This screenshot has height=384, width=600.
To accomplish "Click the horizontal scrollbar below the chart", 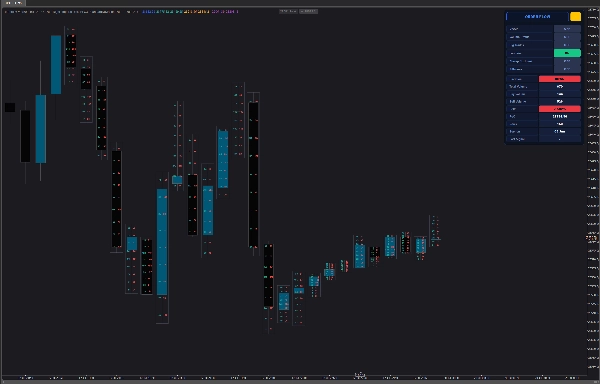I will (300, 382).
